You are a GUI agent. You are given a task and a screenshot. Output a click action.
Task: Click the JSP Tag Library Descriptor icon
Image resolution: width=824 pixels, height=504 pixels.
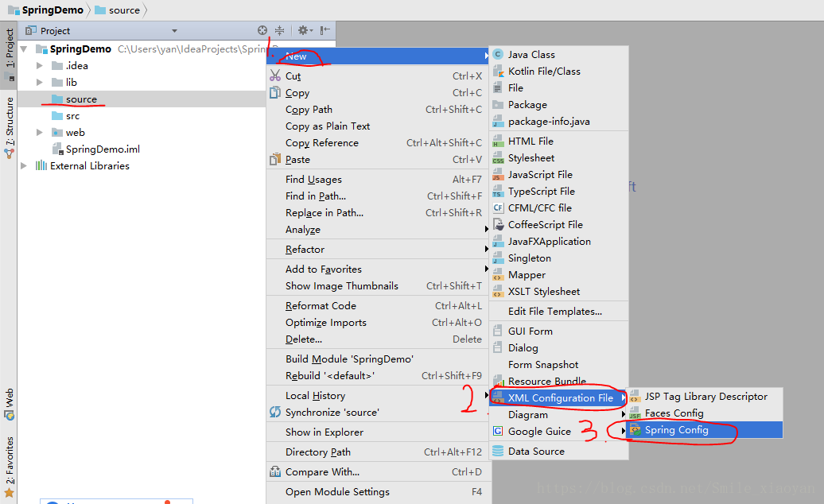[x=635, y=397]
